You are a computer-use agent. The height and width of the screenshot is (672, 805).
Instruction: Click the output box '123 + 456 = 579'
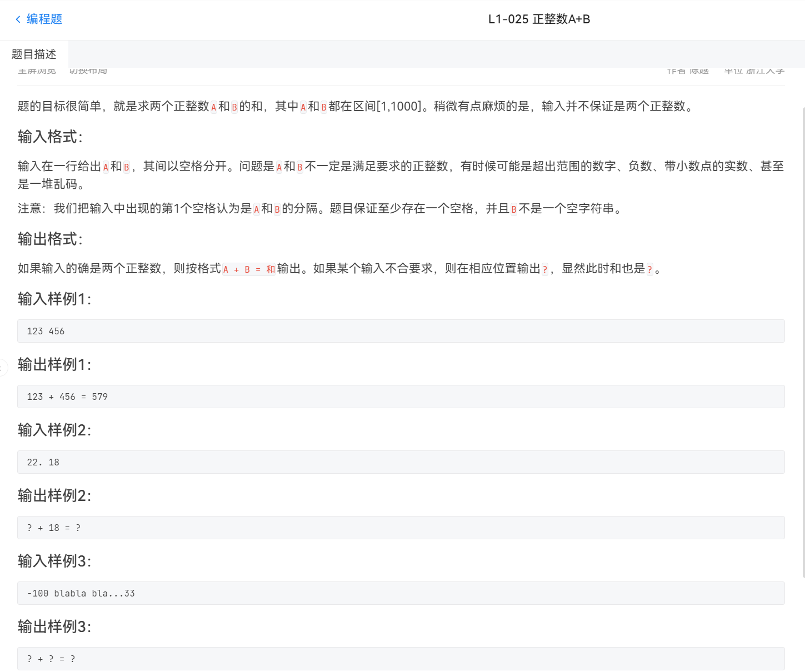pos(400,396)
